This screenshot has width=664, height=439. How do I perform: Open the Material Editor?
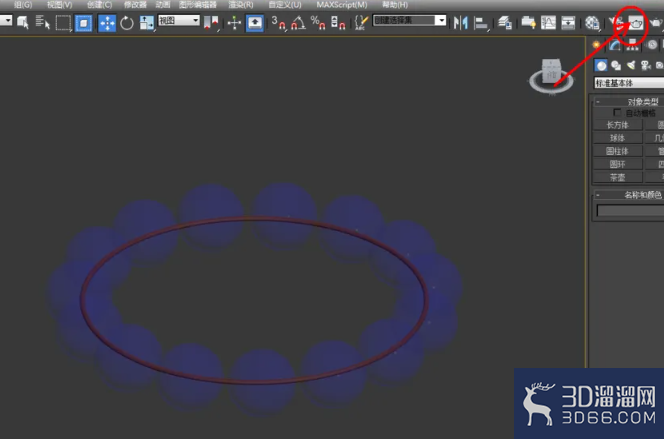(592, 23)
